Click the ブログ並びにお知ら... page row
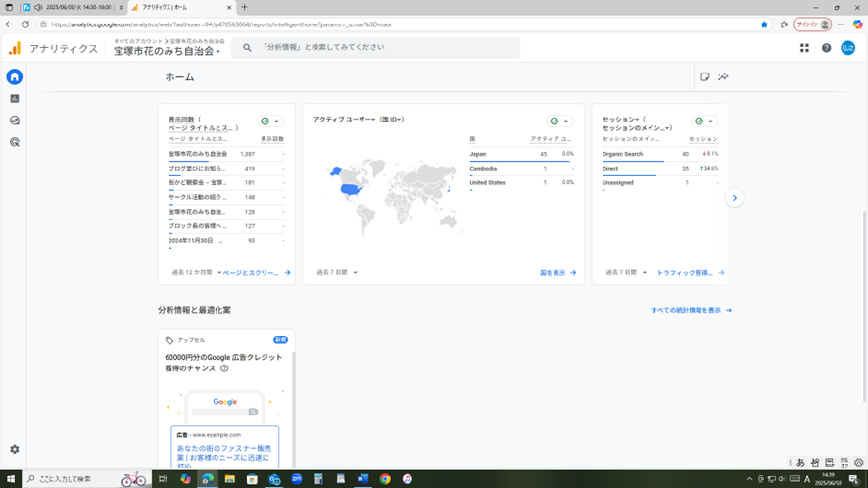This screenshot has height=488, width=868. 226,169
